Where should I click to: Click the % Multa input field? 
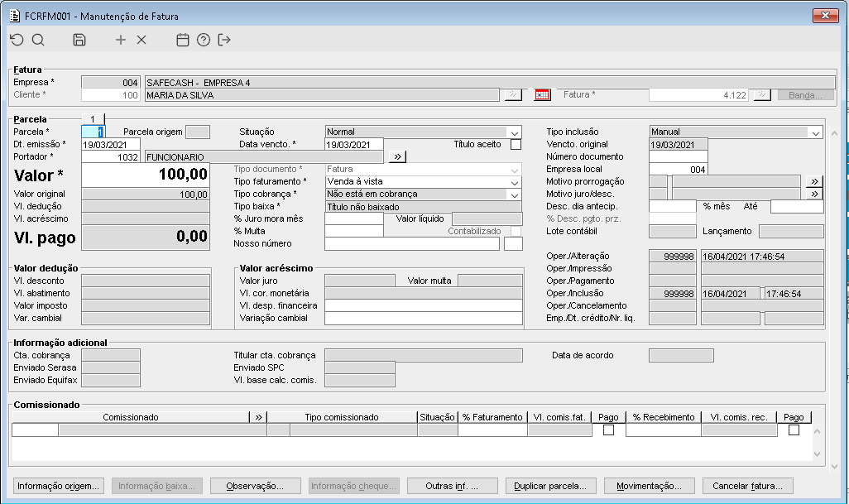tap(354, 231)
